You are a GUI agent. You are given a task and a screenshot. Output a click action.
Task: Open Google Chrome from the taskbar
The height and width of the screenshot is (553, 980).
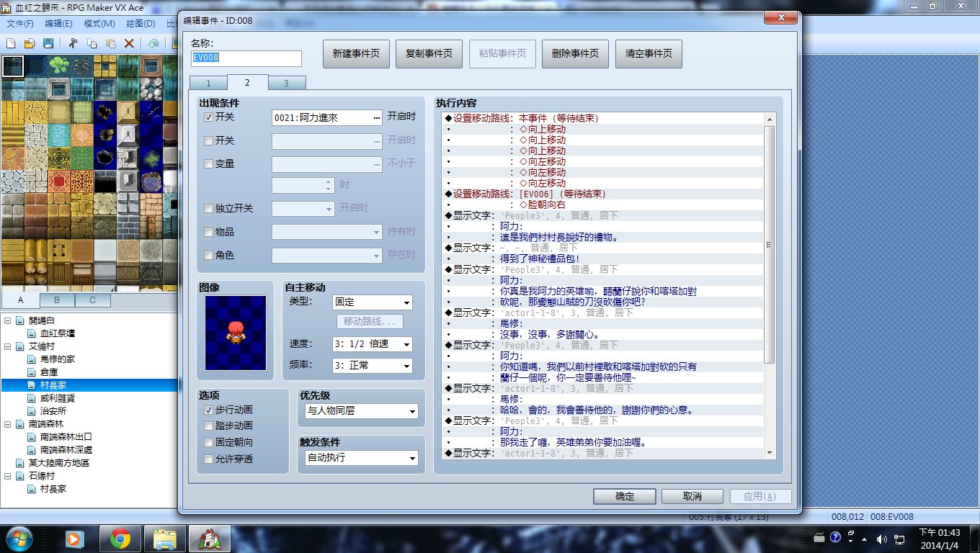pos(120,538)
